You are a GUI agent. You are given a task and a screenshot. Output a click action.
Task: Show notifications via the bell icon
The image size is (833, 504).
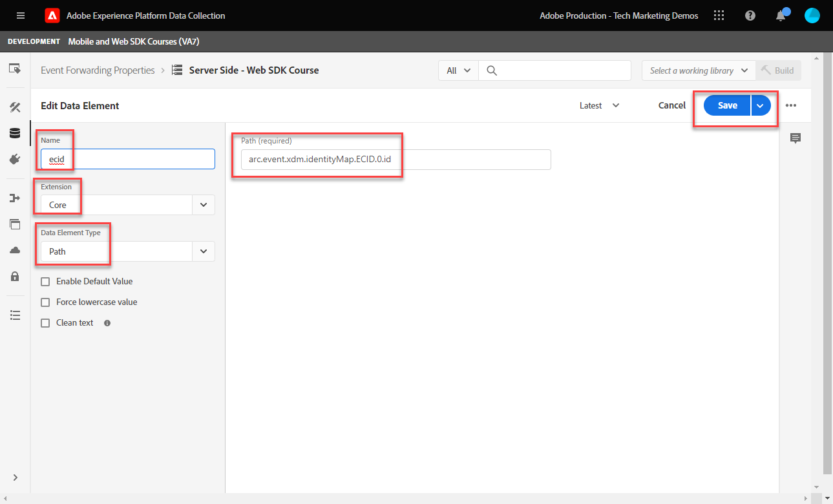click(781, 16)
